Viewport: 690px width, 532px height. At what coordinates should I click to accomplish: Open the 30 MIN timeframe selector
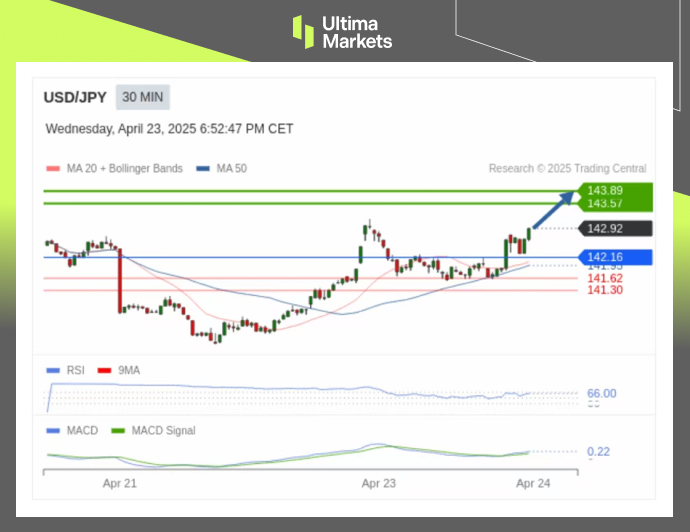tap(144, 97)
